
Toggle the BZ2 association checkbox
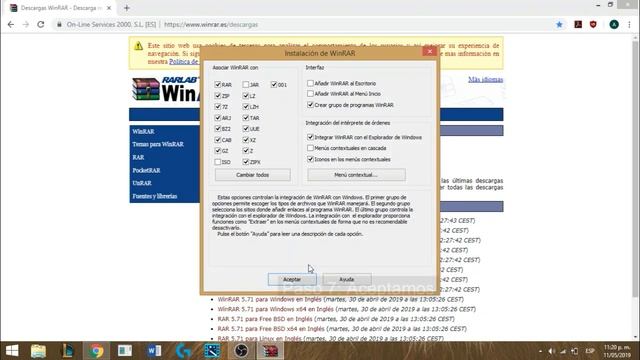tap(218, 129)
